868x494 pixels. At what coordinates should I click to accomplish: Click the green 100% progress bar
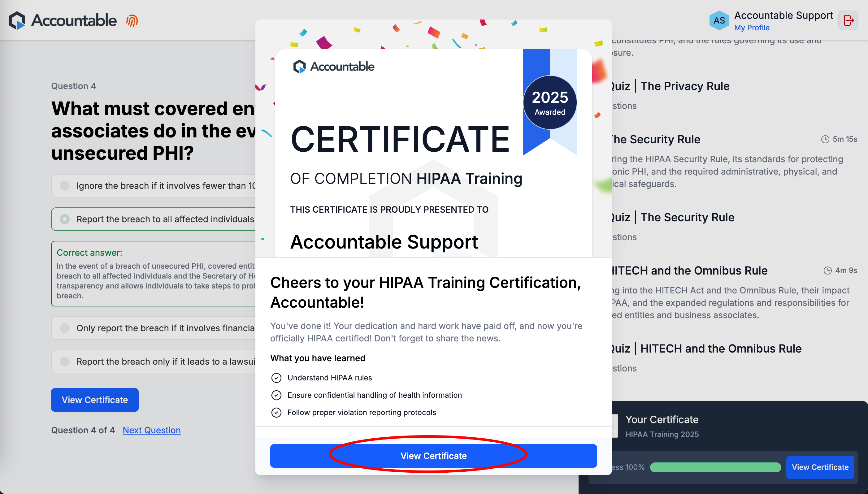pos(715,467)
